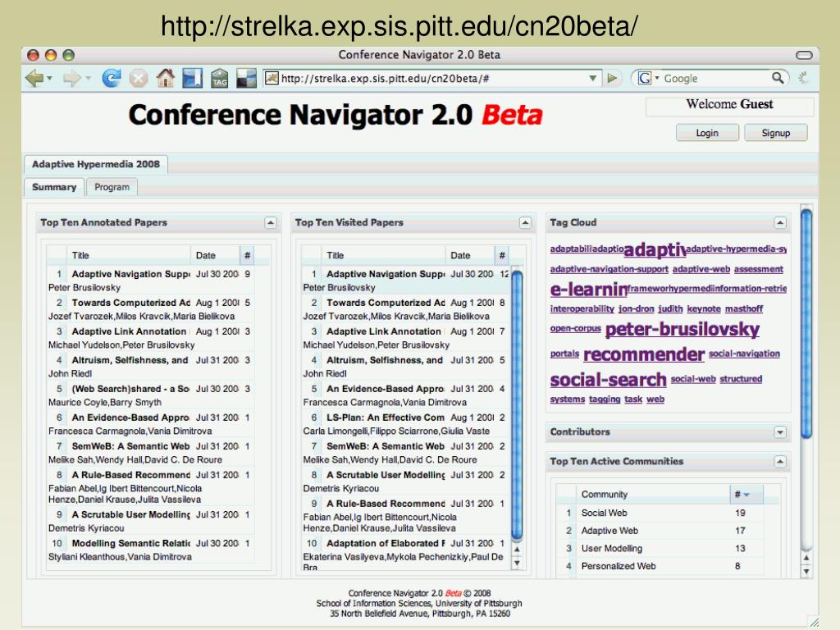This screenshot has width=840, height=630.
Task: Open the adaptive-navigation-support tag
Action: (x=609, y=269)
